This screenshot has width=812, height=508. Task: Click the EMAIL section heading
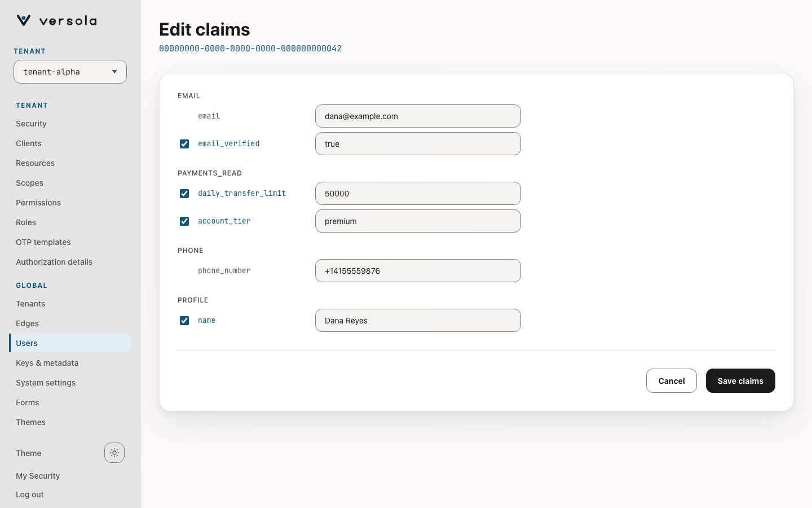(189, 96)
